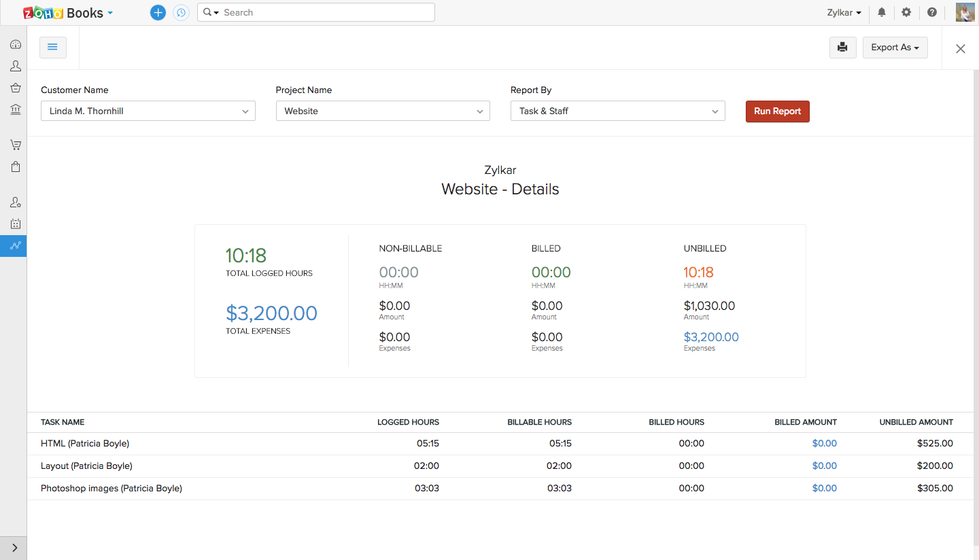The image size is (979, 560).
Task: Click the unbilled $3,200.00 expenses link
Action: [710, 337]
